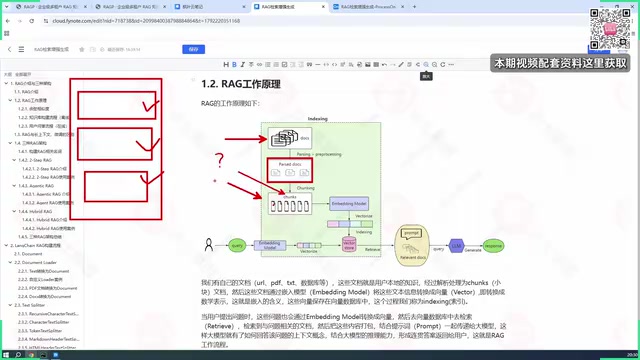Collapse outline node 2.2. Document Loader
This screenshot has width=640, height=360.
click(x=10, y=262)
